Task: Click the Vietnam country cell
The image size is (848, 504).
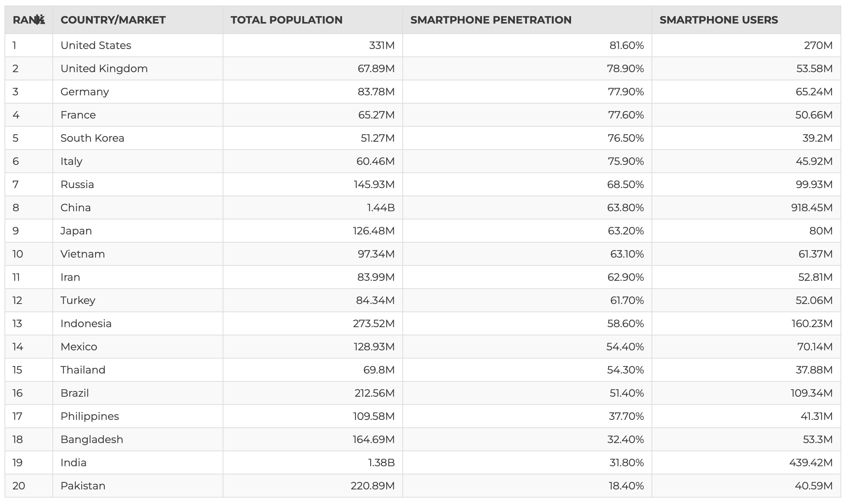Action: point(83,254)
